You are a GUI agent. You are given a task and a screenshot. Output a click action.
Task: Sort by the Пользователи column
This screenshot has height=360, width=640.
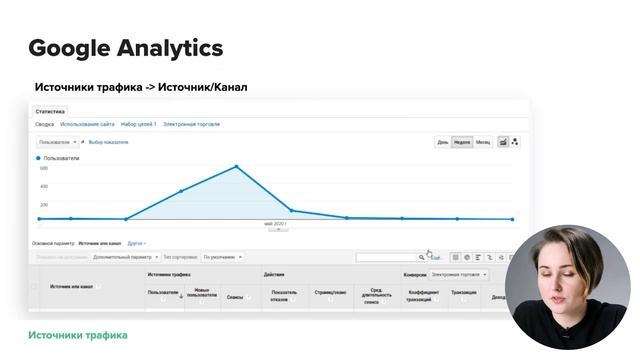click(163, 292)
